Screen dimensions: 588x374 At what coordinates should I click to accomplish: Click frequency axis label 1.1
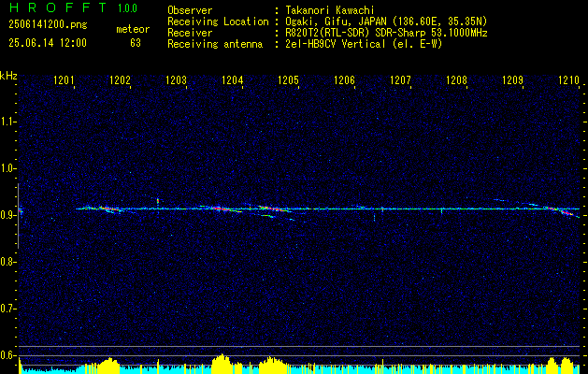click(7, 122)
